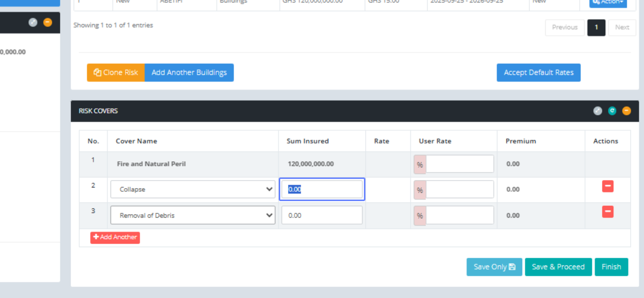Viewport: 644px width, 298px height.
Task: Minimize the left side panel with orange icon
Action: pyautogui.click(x=48, y=23)
